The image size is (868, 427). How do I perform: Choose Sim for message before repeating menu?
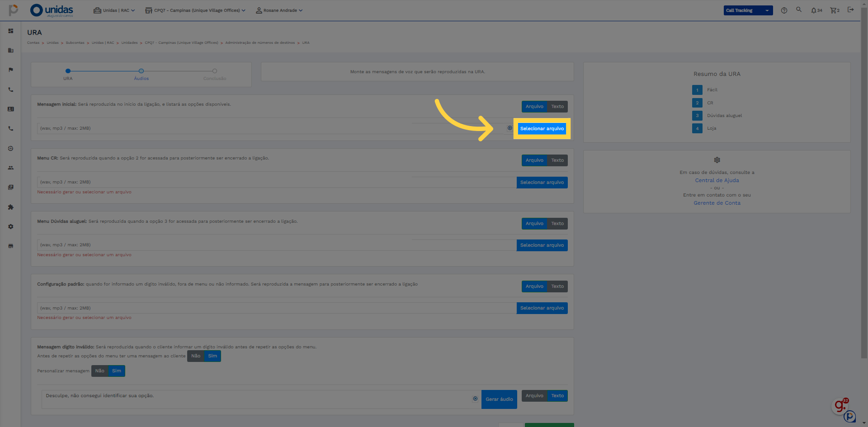coord(212,356)
